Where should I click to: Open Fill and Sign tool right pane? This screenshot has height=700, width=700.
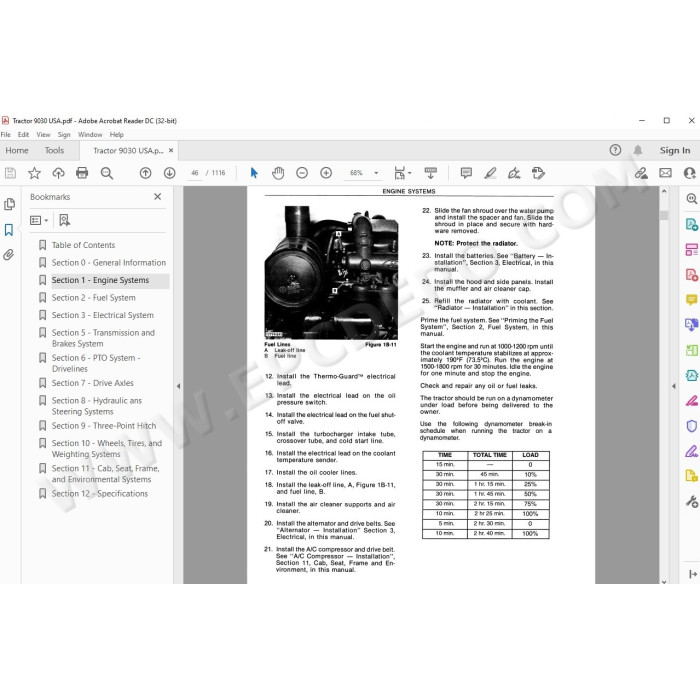pyautogui.click(x=692, y=451)
